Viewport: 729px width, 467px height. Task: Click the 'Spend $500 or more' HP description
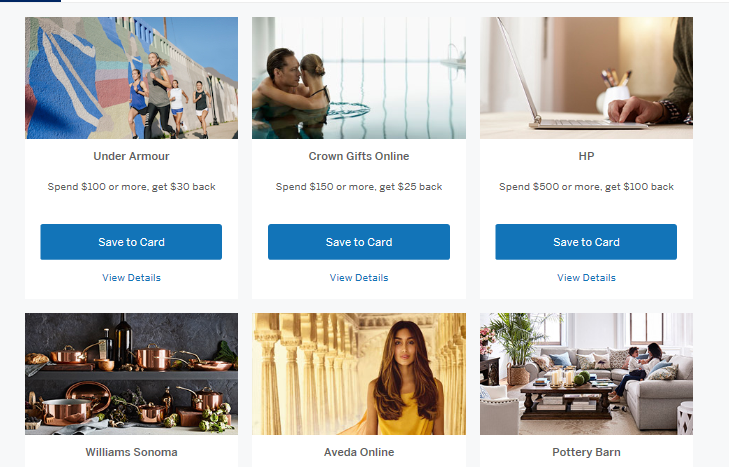point(586,187)
